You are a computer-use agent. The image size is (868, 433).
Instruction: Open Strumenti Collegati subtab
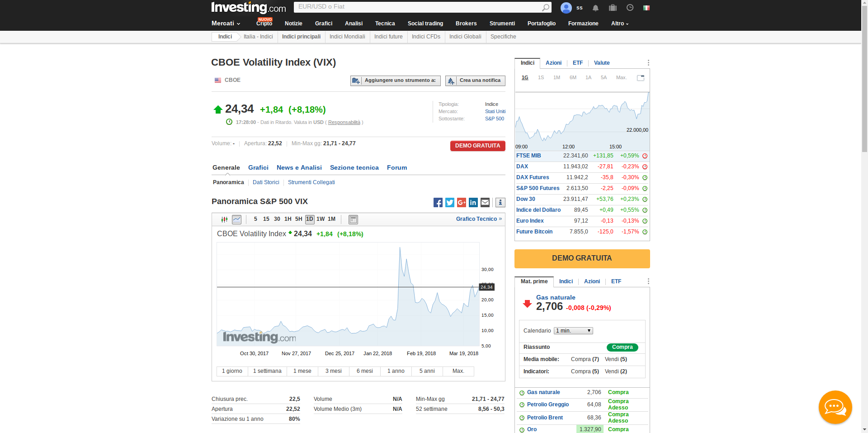(311, 182)
